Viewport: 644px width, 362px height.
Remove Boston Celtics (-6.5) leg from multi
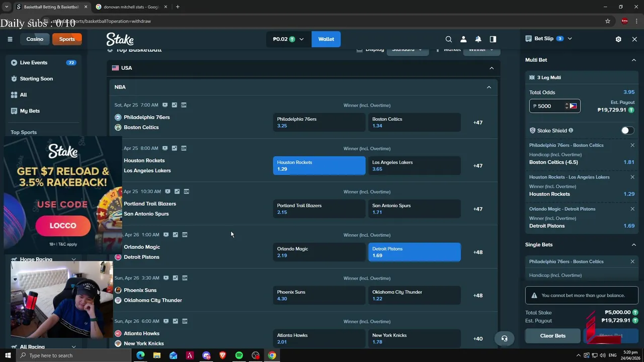tap(632, 145)
